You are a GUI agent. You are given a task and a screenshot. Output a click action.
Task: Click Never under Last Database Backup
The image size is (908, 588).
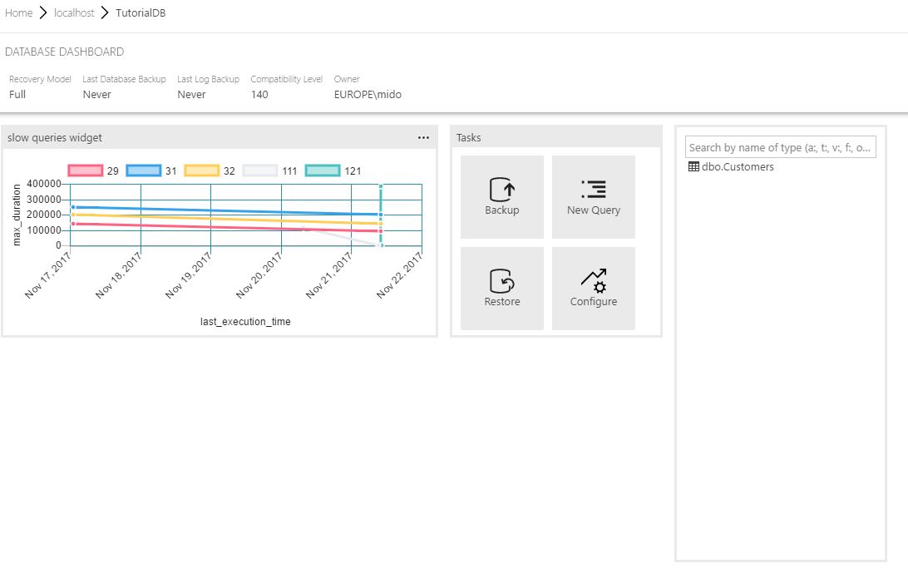point(96,95)
